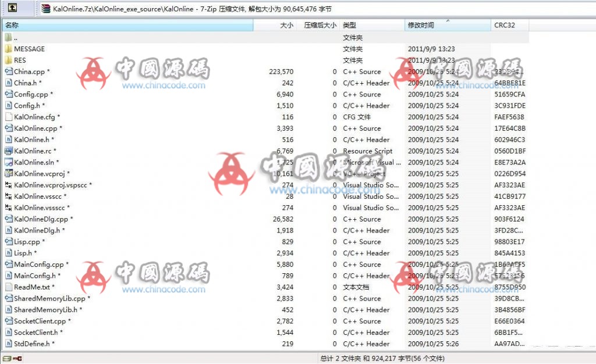Sort list by 类型 column header
The width and height of the screenshot is (596, 364).
pos(372,25)
